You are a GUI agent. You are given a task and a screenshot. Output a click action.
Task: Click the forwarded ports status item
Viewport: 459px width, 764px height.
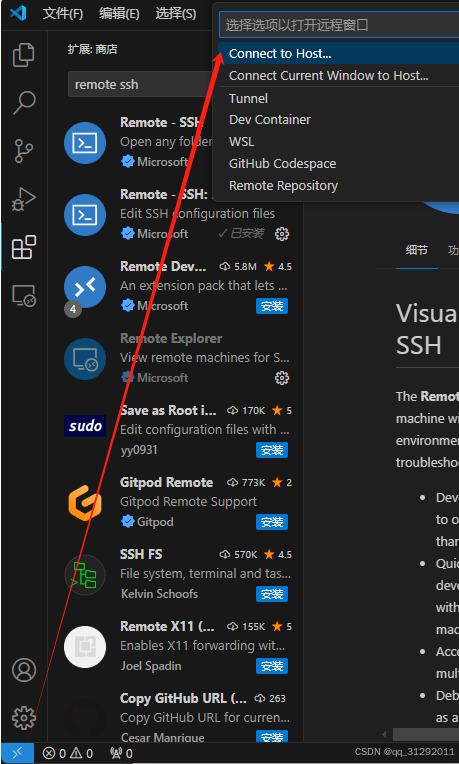coord(121,754)
